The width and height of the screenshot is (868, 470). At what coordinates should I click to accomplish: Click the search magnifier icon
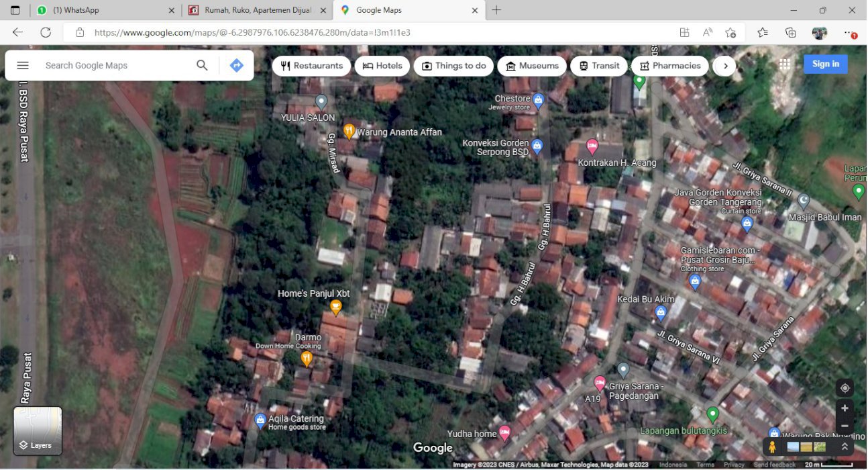tap(202, 65)
